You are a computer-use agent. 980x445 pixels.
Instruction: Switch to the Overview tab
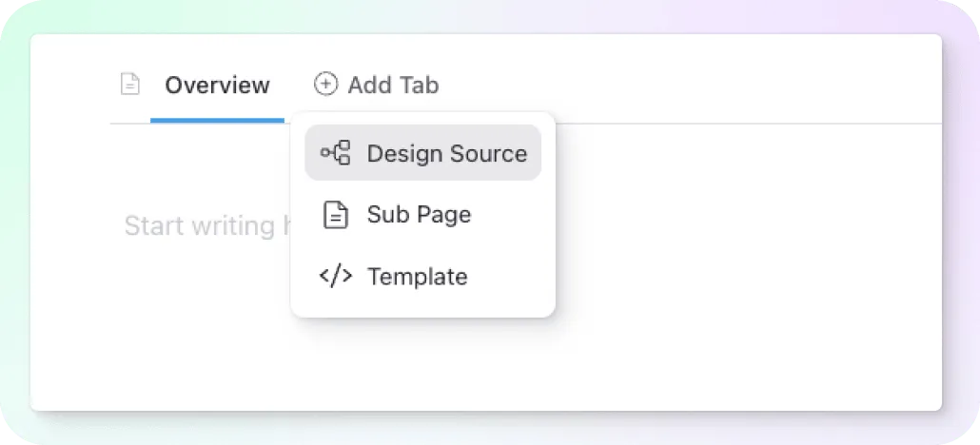click(x=218, y=85)
